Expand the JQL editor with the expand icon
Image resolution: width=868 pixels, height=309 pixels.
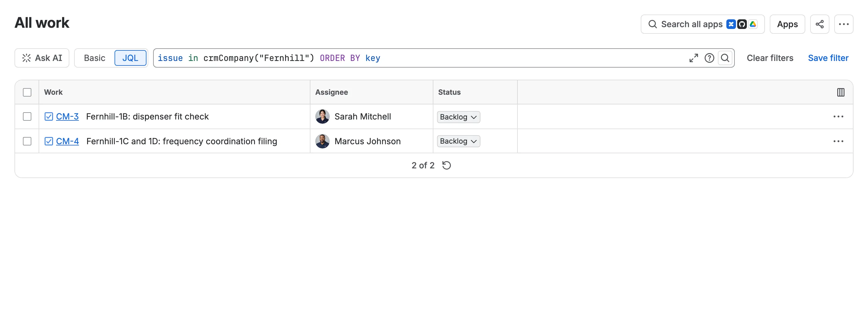pos(693,58)
